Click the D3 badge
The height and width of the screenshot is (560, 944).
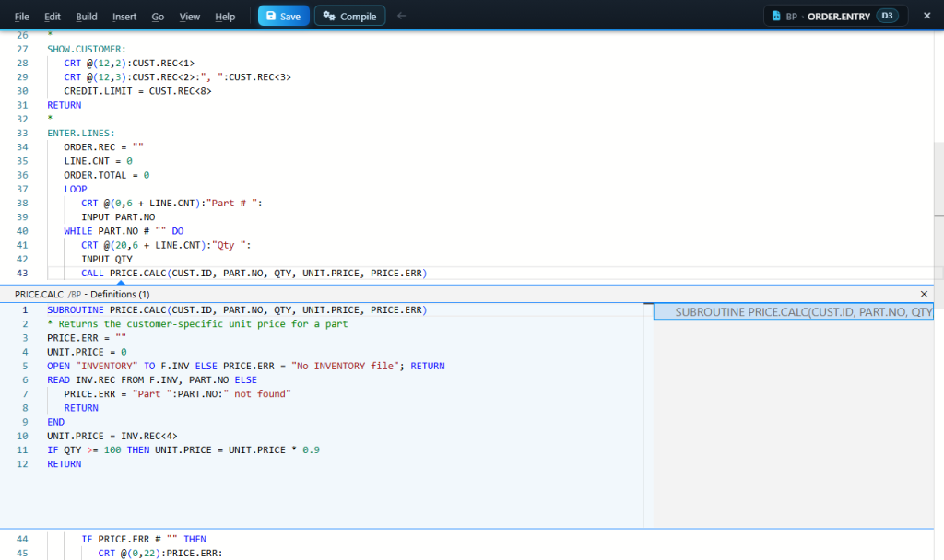pyautogui.click(x=887, y=16)
